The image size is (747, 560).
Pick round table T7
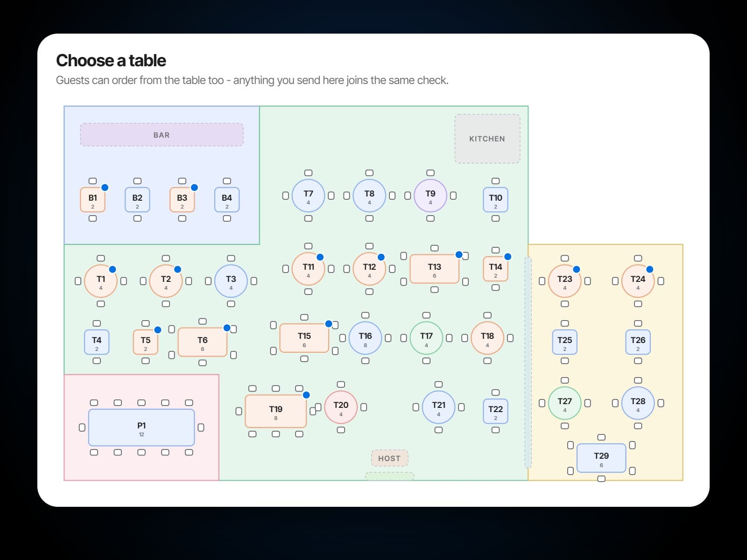[308, 196]
